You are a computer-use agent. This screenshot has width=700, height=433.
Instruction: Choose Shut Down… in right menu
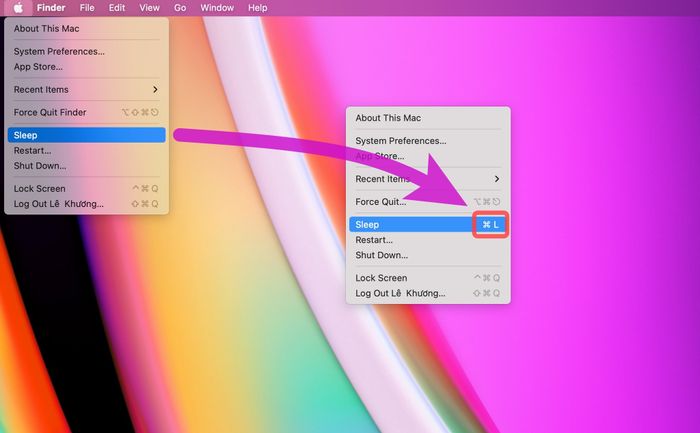(x=428, y=255)
